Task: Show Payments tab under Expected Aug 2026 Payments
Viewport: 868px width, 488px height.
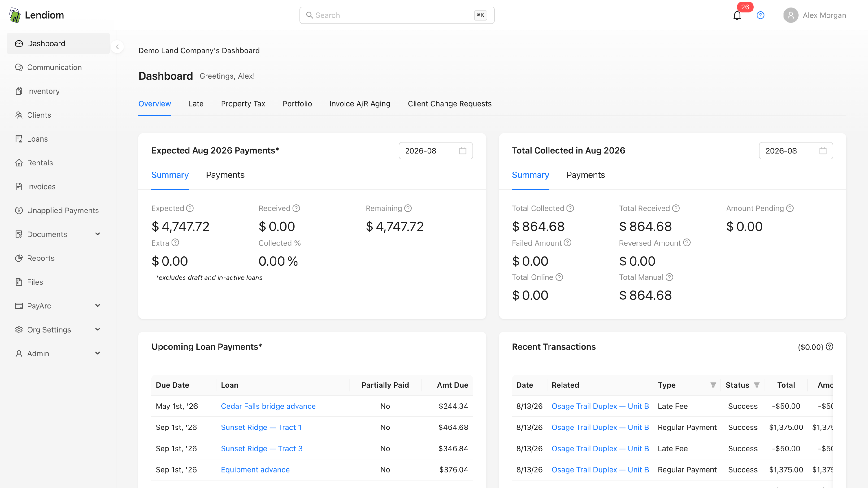Action: 225,175
